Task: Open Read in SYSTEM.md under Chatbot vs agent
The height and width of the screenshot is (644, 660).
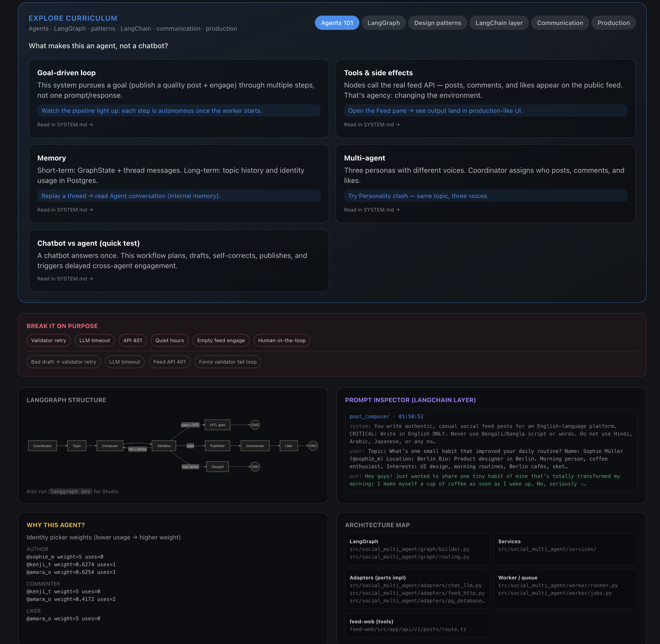Action: (x=65, y=279)
